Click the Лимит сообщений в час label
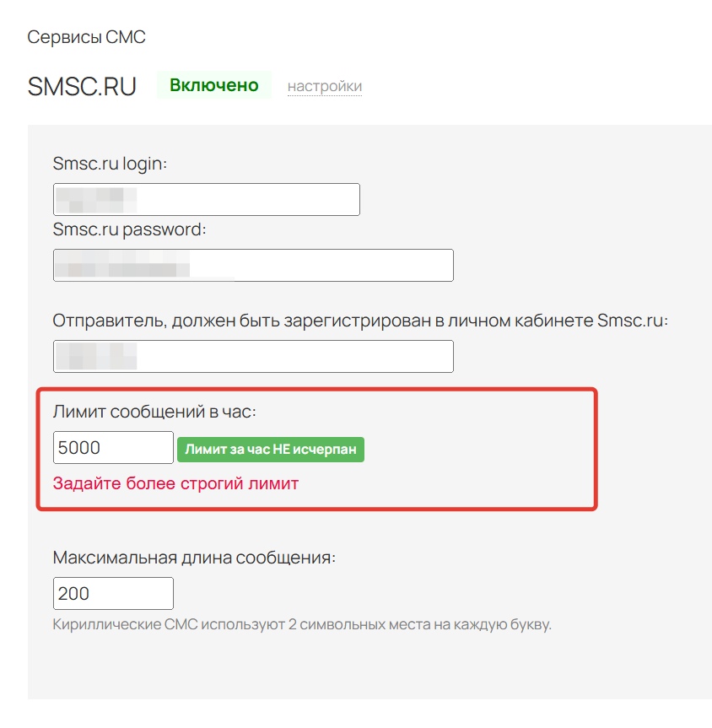 (154, 412)
